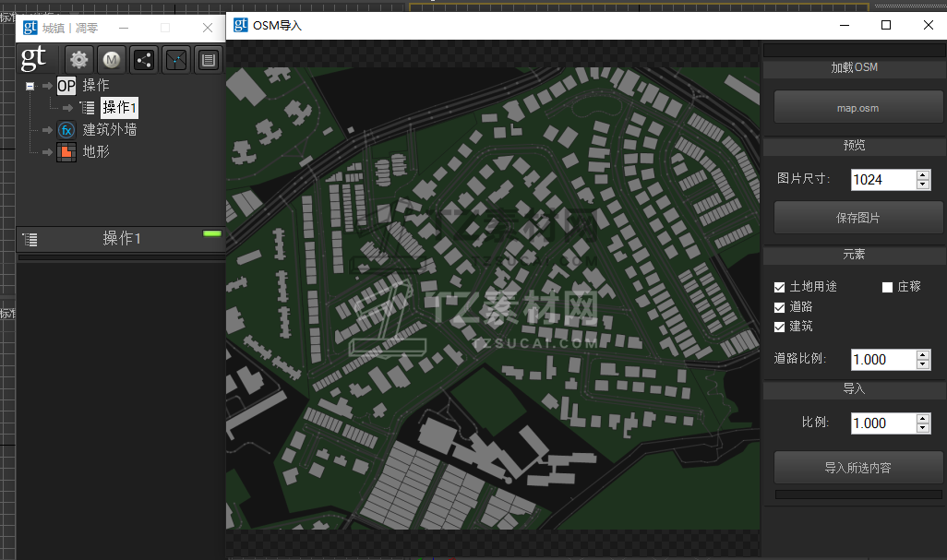Increase the 图片尺寸 spinner value
This screenshot has width=947, height=560.
tap(923, 175)
